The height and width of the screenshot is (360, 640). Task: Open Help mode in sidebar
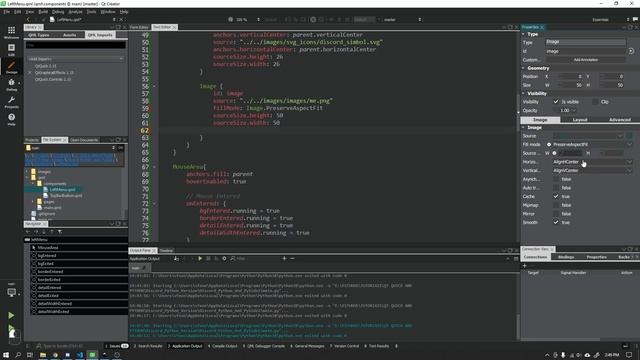(11, 119)
